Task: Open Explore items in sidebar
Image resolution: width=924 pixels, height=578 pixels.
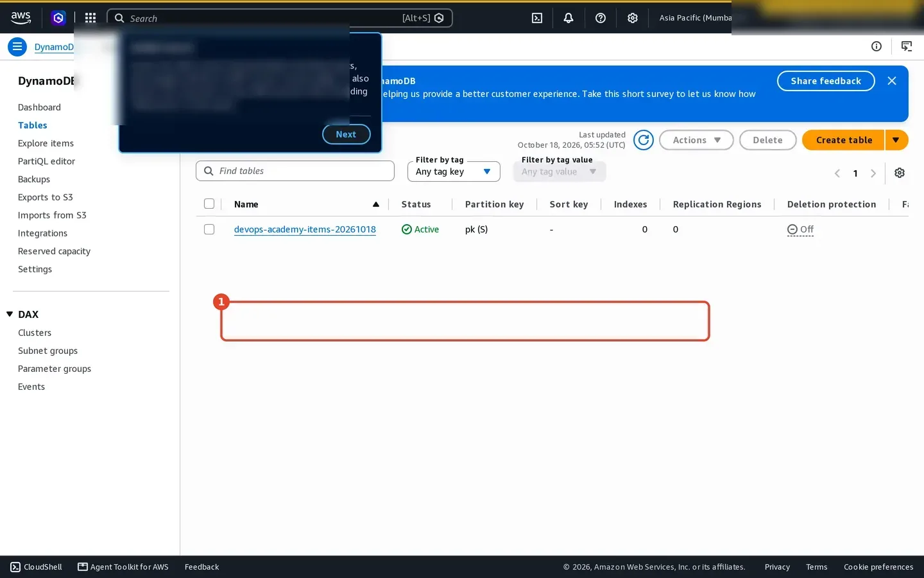Action: pos(46,143)
